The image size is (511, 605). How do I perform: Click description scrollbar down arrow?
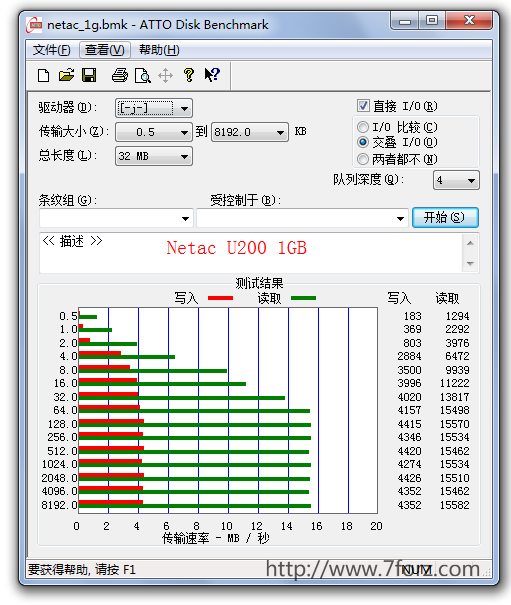click(470, 264)
